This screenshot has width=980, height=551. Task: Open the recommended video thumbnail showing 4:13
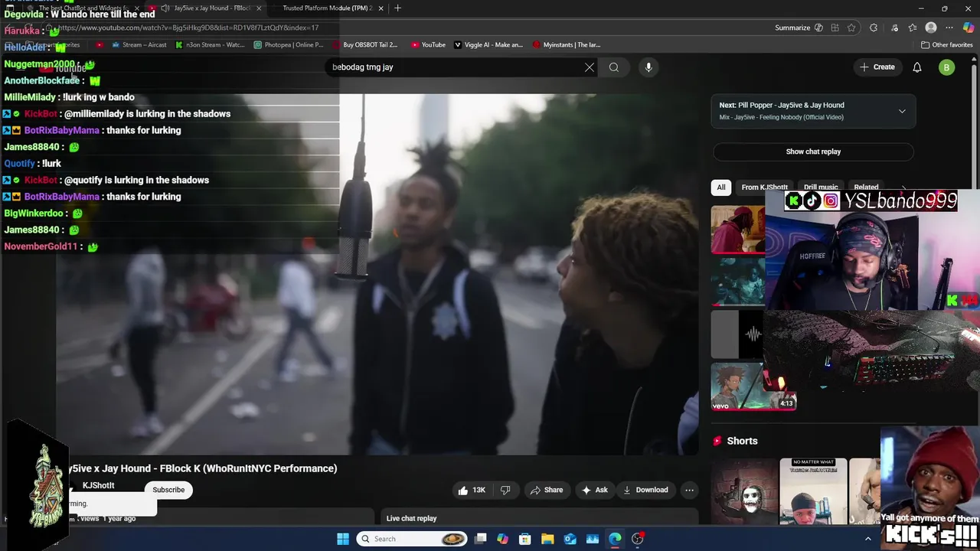pyautogui.click(x=753, y=386)
